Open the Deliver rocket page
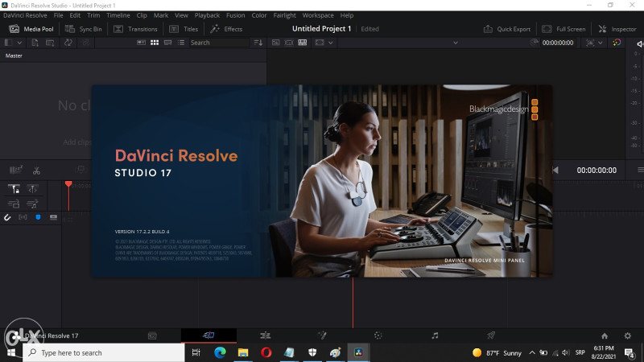The image size is (644, 362). [491, 335]
